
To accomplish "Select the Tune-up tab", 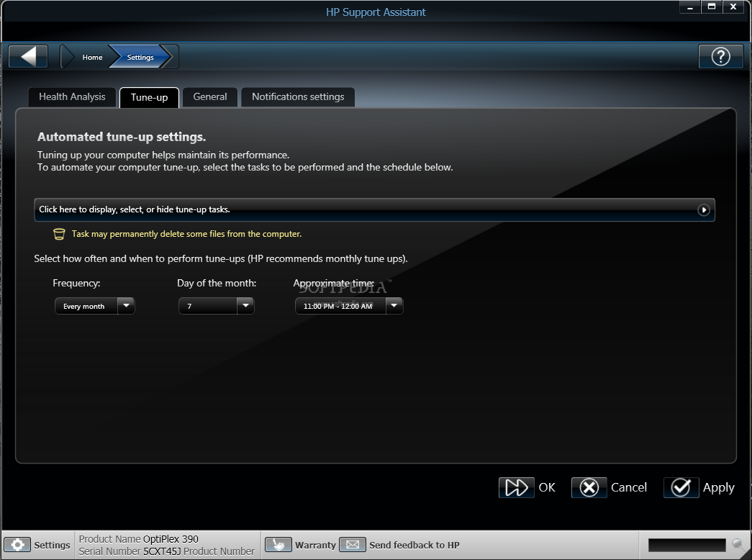I will coord(149,97).
